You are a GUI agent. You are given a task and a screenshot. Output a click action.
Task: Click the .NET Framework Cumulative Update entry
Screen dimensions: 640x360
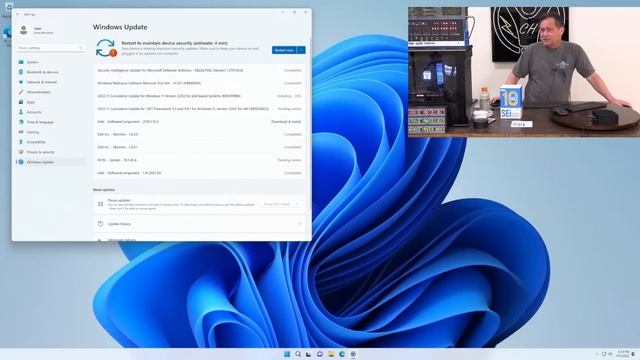coord(199,109)
